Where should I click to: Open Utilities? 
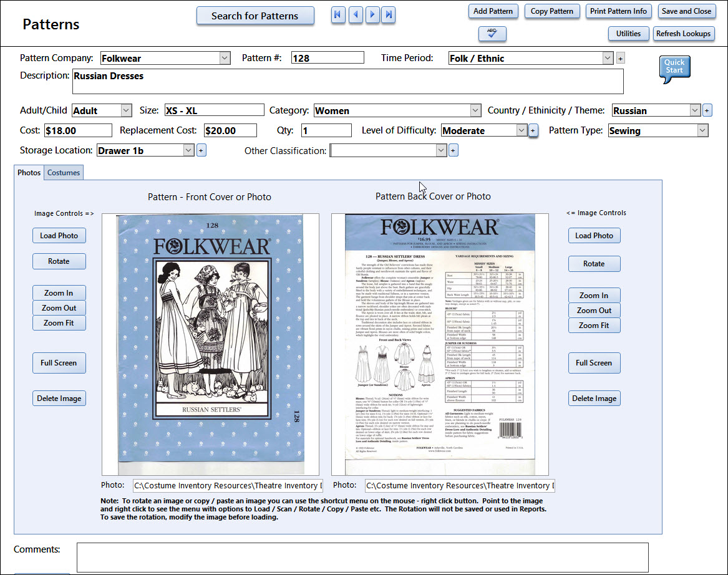(628, 34)
